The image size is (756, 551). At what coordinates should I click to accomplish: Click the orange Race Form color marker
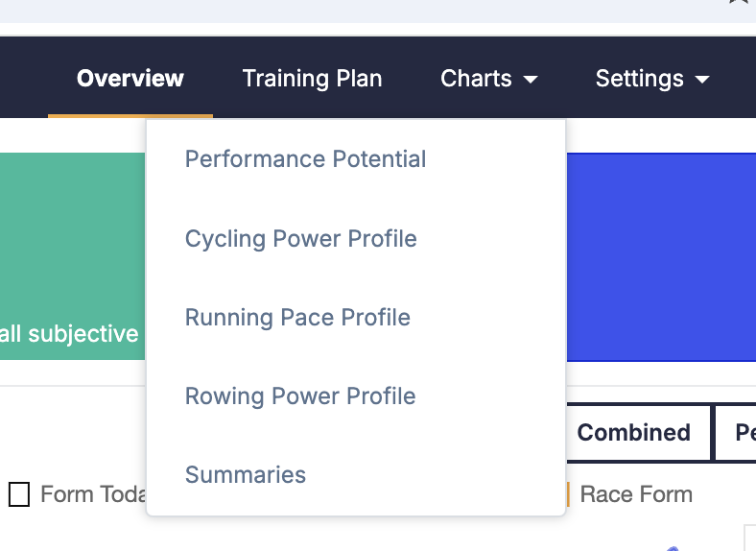(x=569, y=494)
